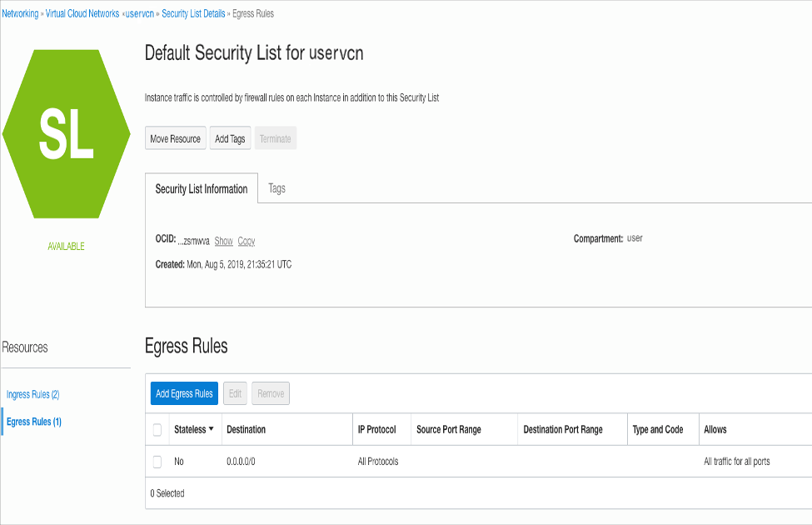Click the Move Resource button
The height and width of the screenshot is (525, 812).
coord(175,139)
